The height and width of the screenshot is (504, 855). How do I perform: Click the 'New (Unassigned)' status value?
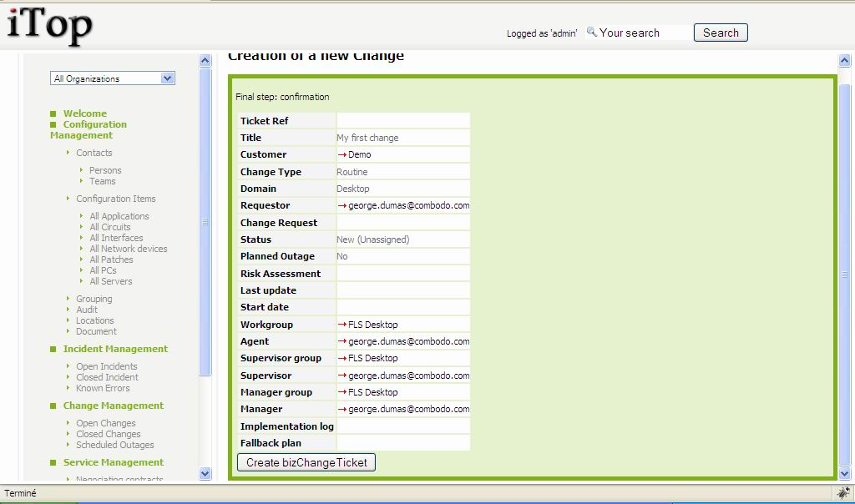coord(373,239)
